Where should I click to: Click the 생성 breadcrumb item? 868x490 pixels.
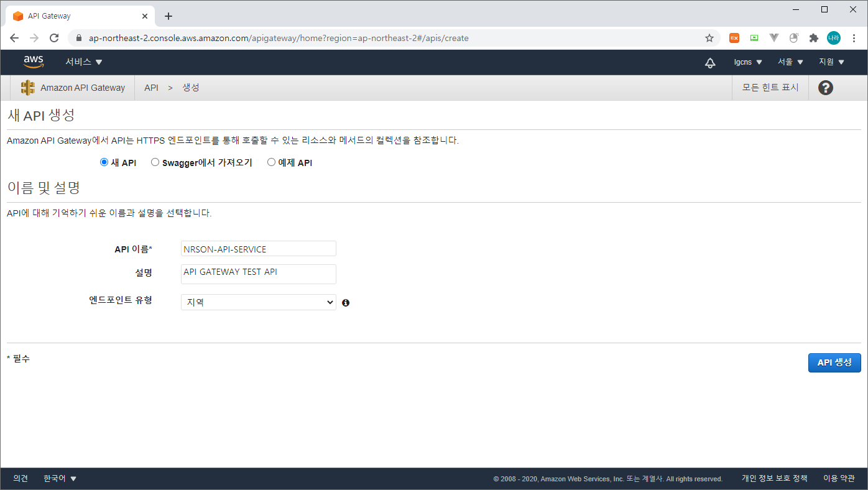pos(190,88)
